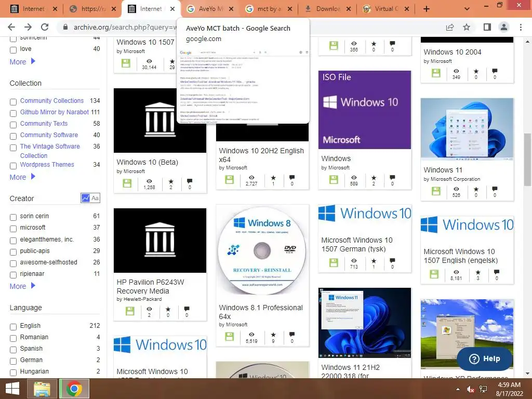Screen dimensions: 532x399
Task: Click the software disk icon under Windows 10 (Beta)
Action: (x=127, y=183)
